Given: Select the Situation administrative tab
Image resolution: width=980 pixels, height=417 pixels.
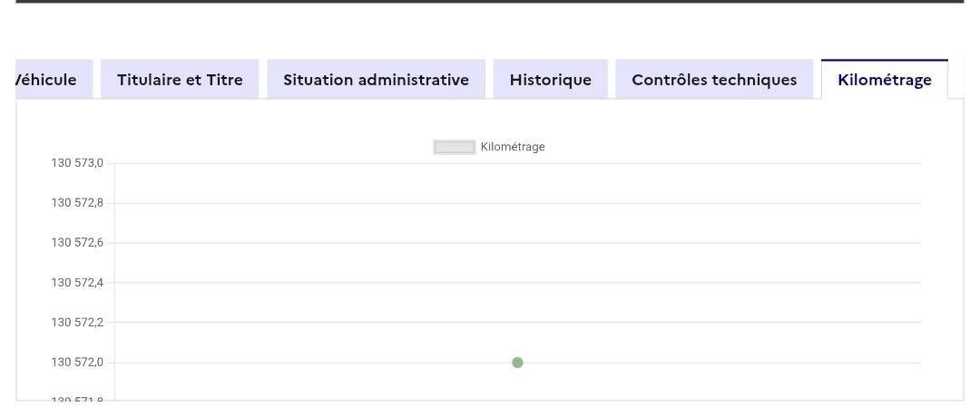Looking at the screenshot, I should [x=376, y=80].
